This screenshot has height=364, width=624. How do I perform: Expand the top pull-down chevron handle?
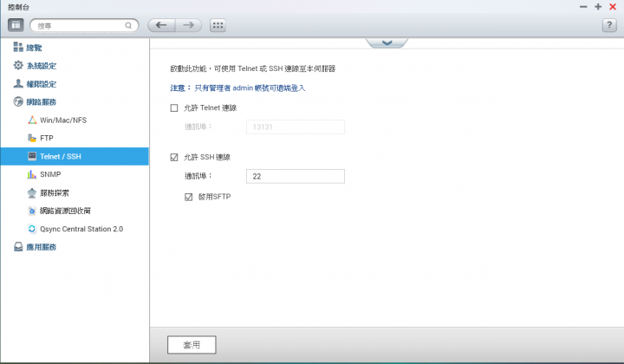(x=387, y=43)
